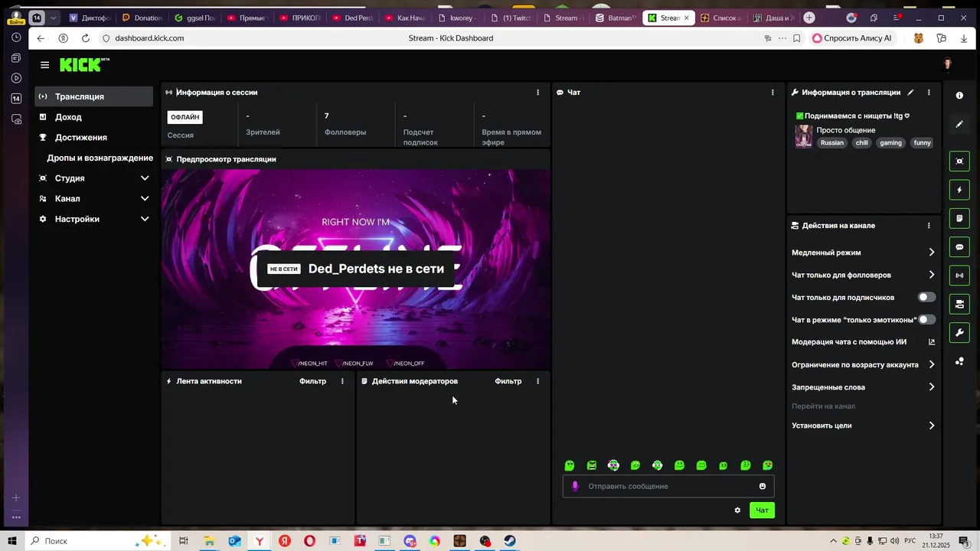The width and height of the screenshot is (980, 551).
Task: Insert the first green Kick emote
Action: click(570, 465)
